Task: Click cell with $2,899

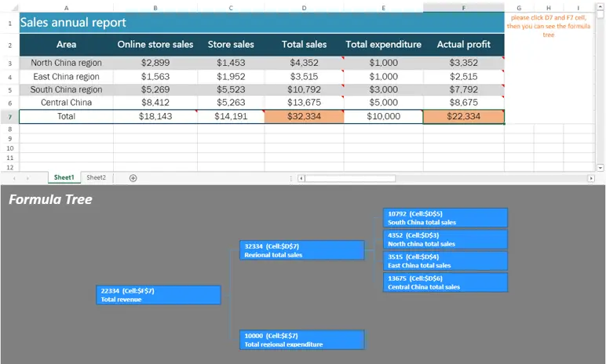Action: [x=155, y=63]
